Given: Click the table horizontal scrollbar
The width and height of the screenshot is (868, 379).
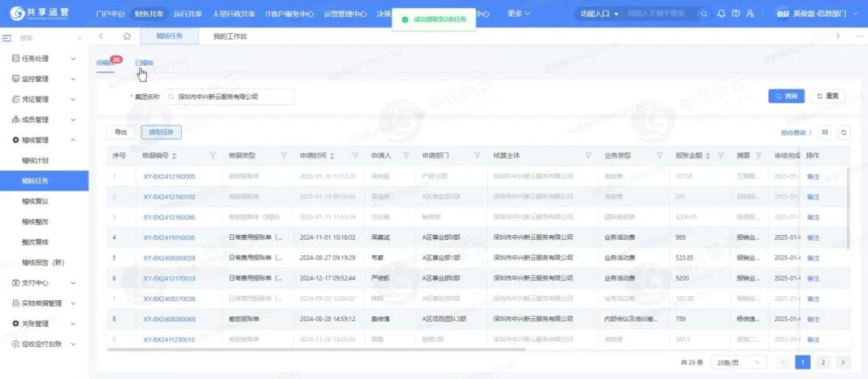Looking at the screenshot, I should point(321,349).
